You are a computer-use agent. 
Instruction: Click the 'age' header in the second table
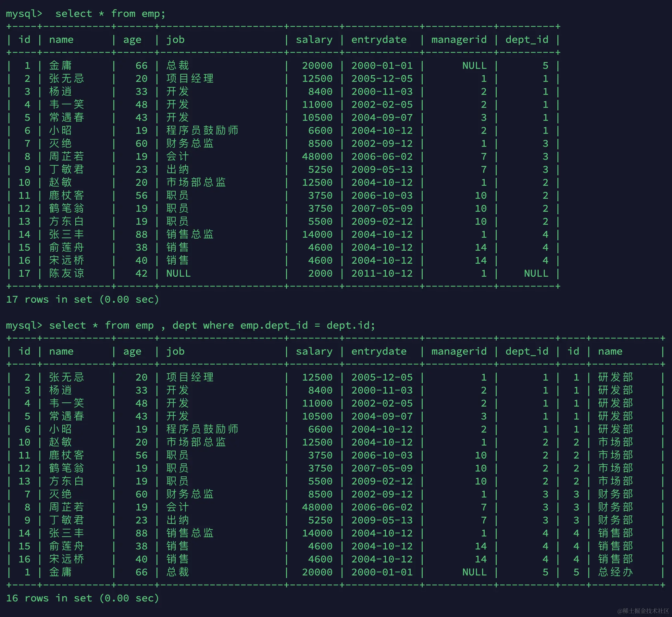coord(132,351)
